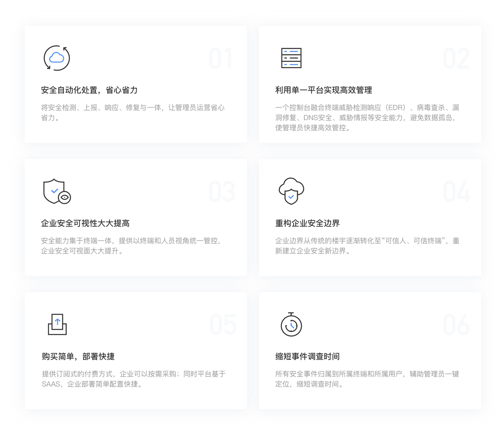This screenshot has width=504, height=445.
Task: Select heading 购买简单，部署快捷
Action: pyautogui.click(x=78, y=357)
